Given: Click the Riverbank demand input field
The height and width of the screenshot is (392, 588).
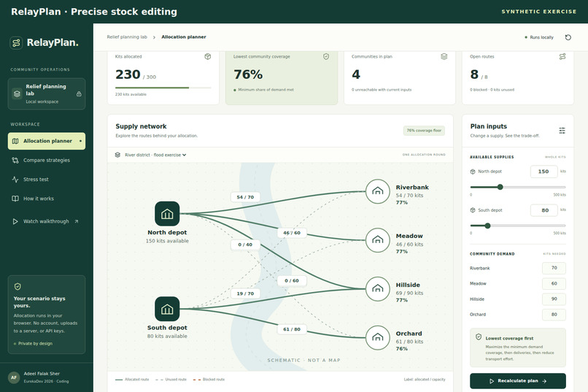Looking at the screenshot, I should click(x=554, y=268).
